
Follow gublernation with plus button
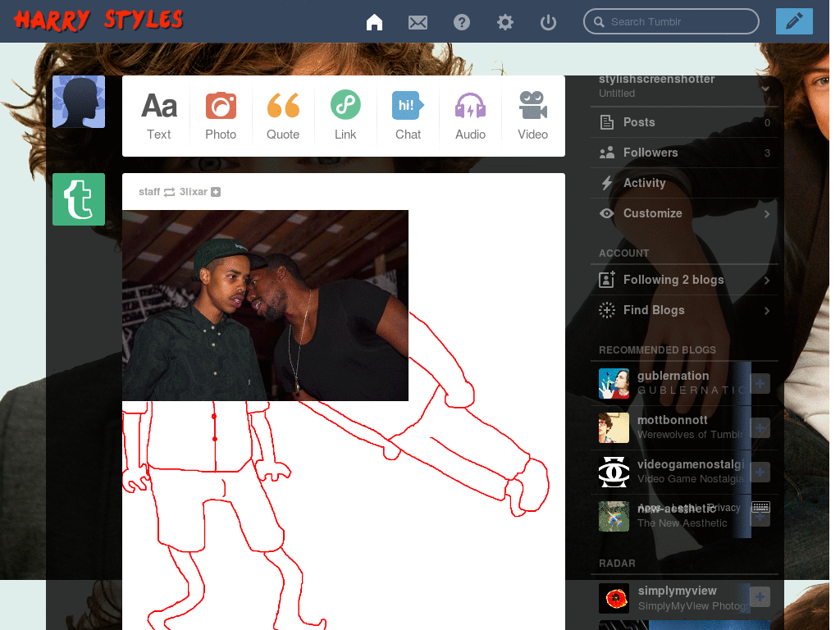pyautogui.click(x=760, y=384)
